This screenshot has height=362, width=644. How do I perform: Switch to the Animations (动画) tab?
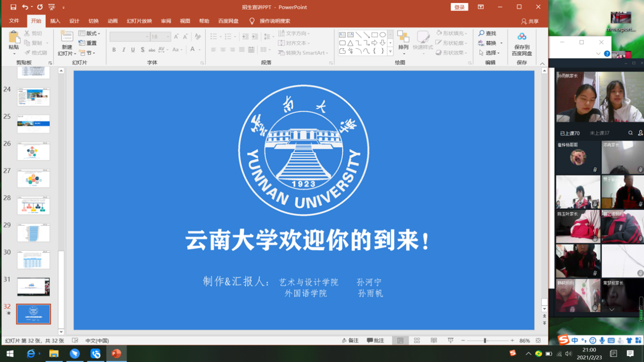click(x=113, y=21)
